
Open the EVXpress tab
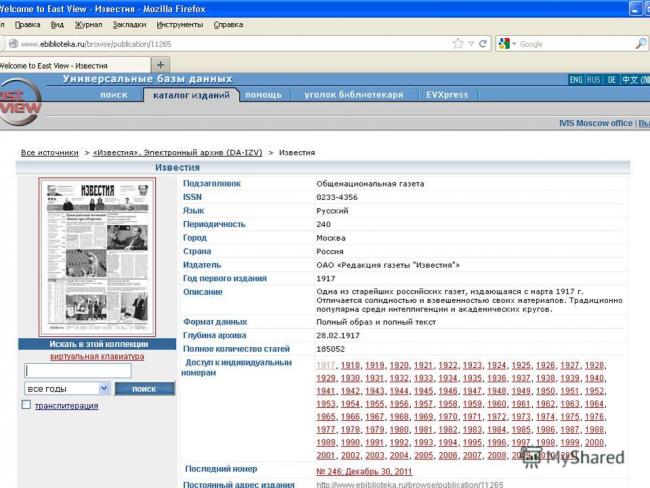447,95
